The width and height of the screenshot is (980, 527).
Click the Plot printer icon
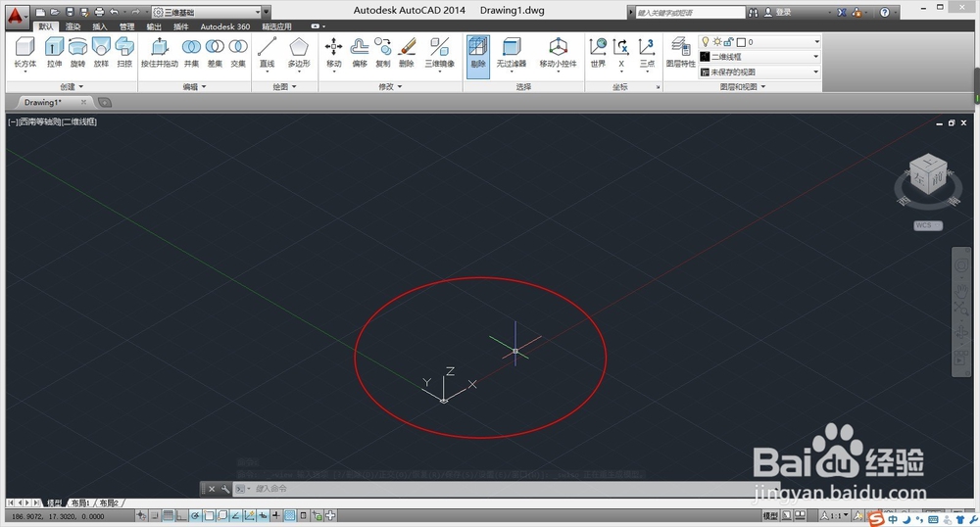coord(99,12)
